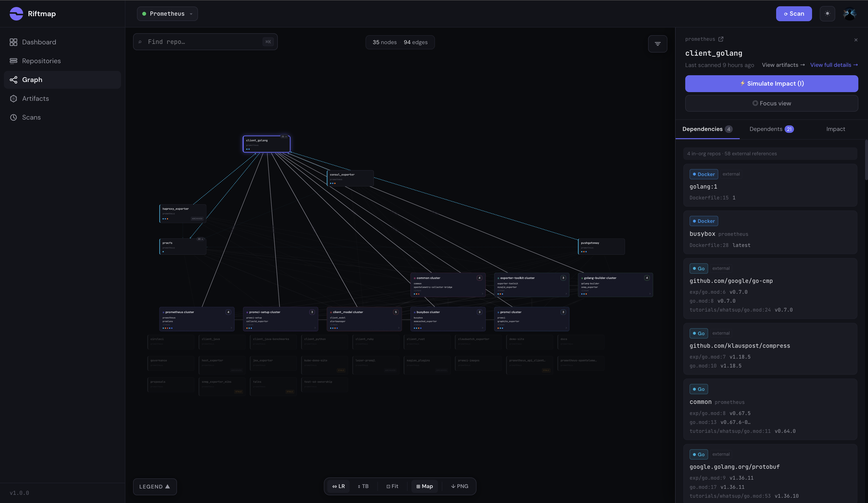Expand the LEGEND panel
868x503 pixels.
(x=155, y=487)
